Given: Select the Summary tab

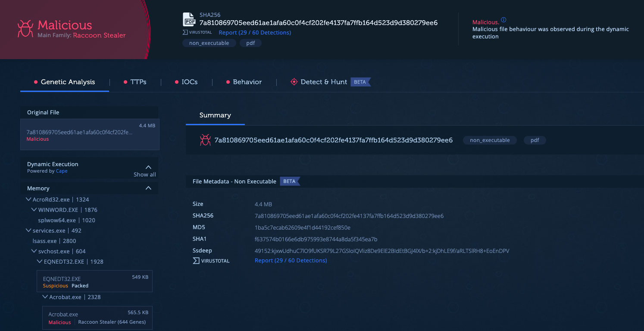Looking at the screenshot, I should [215, 115].
